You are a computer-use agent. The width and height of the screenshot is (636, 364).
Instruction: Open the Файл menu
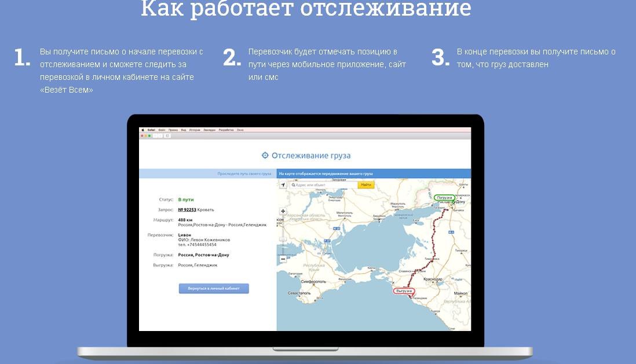[162, 130]
